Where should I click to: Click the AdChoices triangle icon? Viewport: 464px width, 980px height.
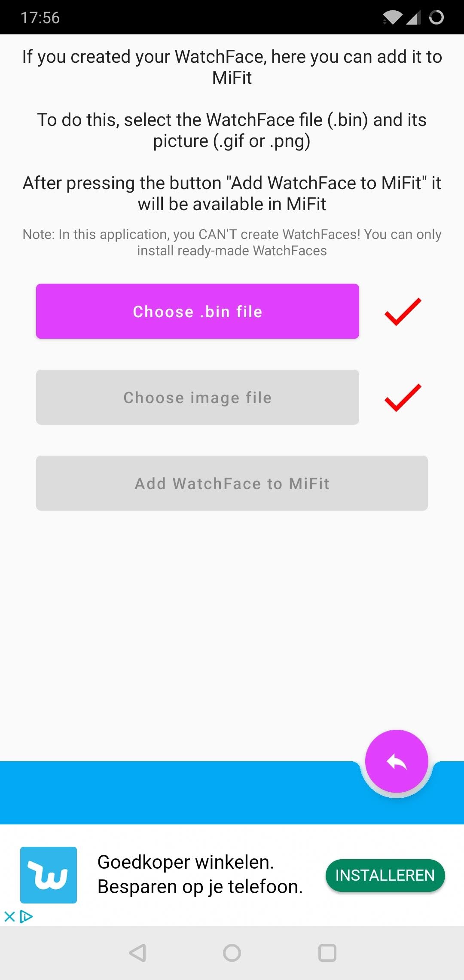tap(27, 917)
